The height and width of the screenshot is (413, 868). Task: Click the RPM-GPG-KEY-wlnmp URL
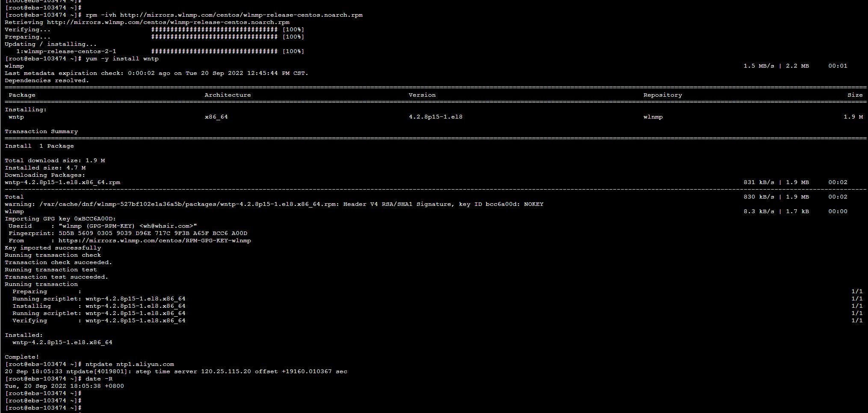155,241
